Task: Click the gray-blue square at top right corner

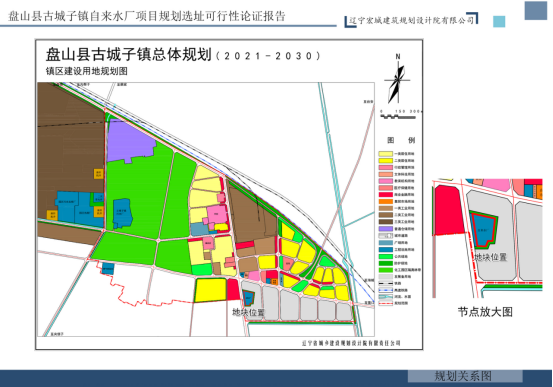Action: click(x=535, y=11)
